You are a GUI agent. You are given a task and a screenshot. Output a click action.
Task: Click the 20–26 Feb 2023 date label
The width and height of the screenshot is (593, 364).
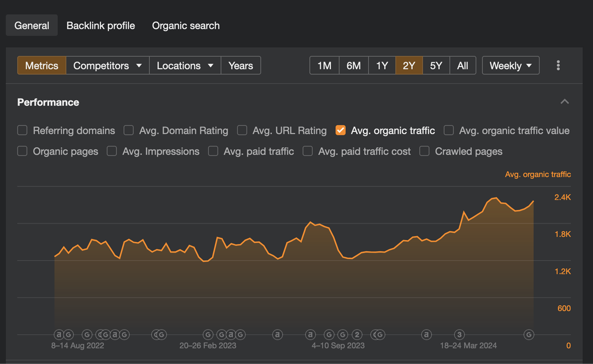pos(208,346)
